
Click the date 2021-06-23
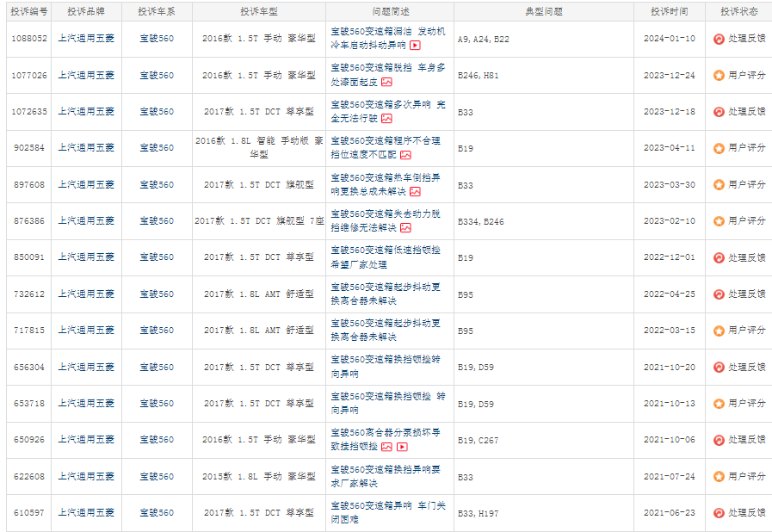[x=670, y=513]
